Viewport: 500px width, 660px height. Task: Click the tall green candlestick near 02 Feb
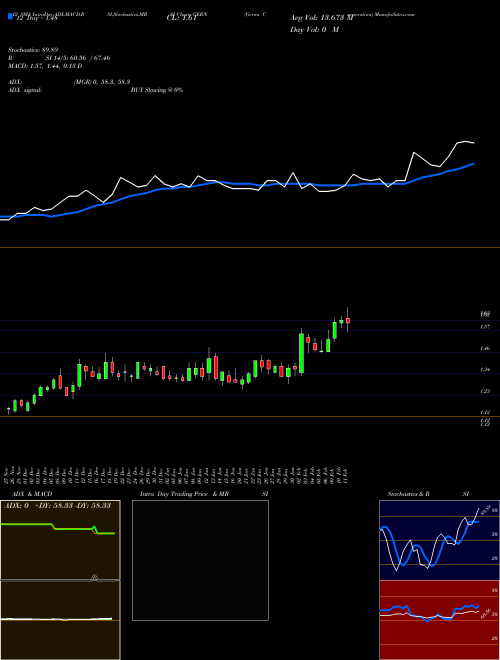(301, 353)
